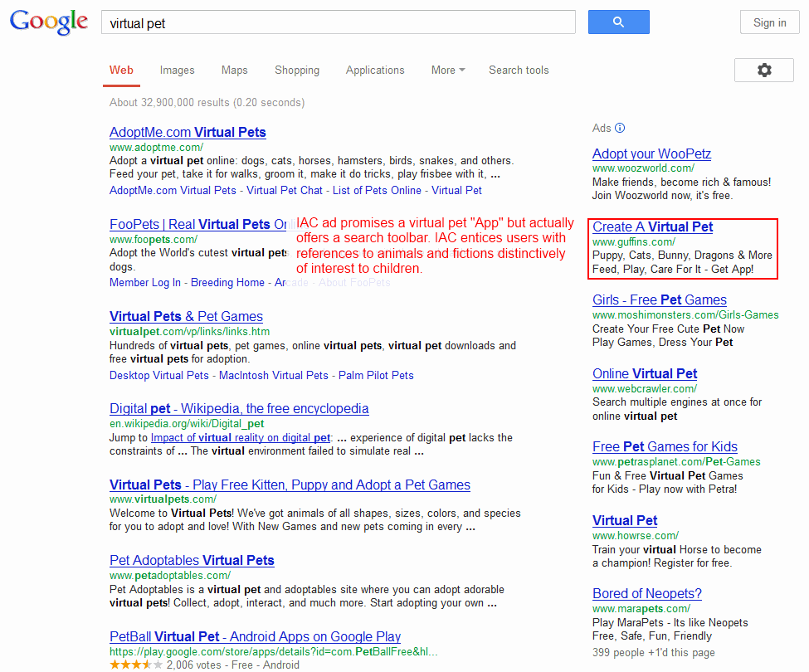This screenshot has height=672, width=809.
Task: Click the MacIntosh Virtual Pets sitelink
Action: coord(274,376)
